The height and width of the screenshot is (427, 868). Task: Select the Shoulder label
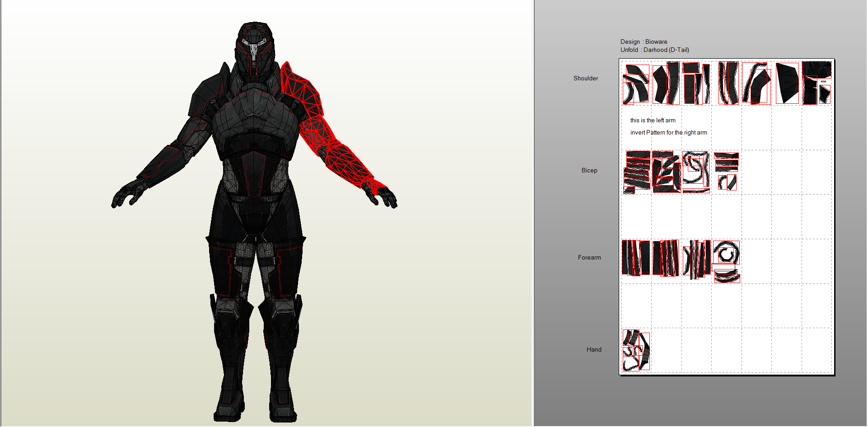[x=586, y=78]
